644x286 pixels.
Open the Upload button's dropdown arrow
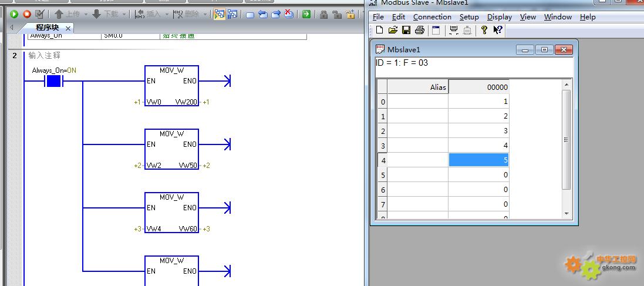pos(86,14)
